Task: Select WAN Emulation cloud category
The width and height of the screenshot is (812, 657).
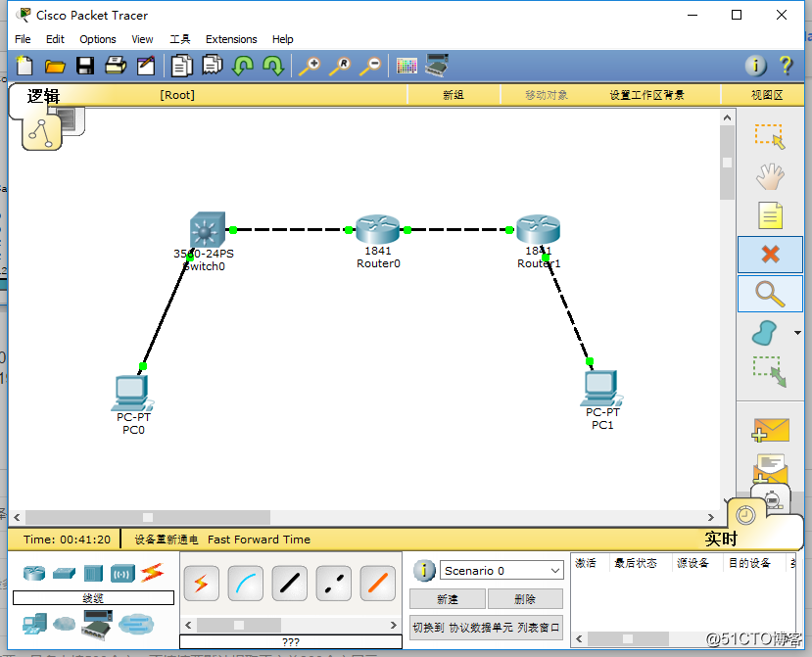Action: (x=65, y=624)
